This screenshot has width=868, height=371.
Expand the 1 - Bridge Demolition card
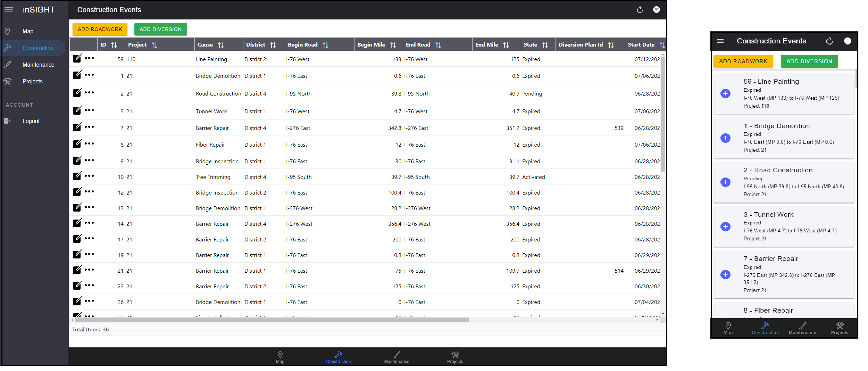[726, 138]
